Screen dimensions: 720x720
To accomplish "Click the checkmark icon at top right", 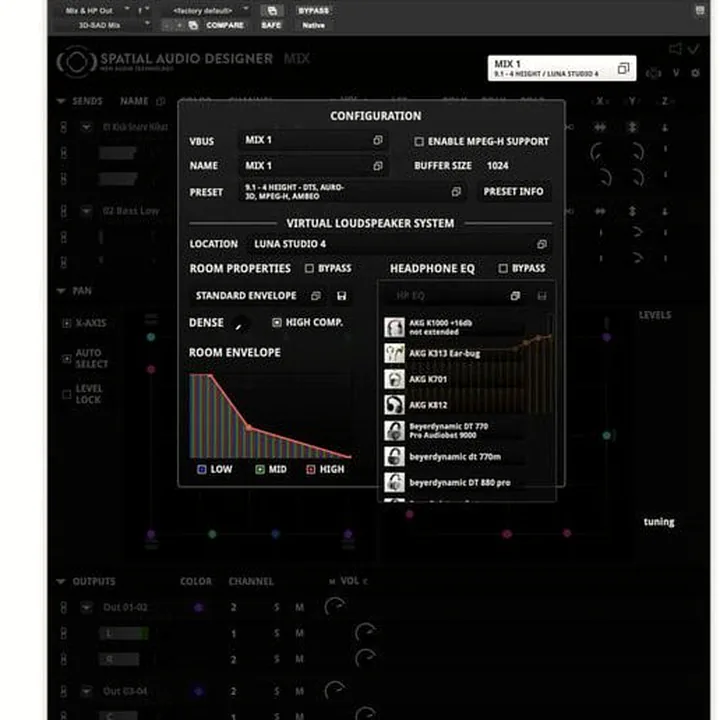I will pyautogui.click(x=693, y=49).
